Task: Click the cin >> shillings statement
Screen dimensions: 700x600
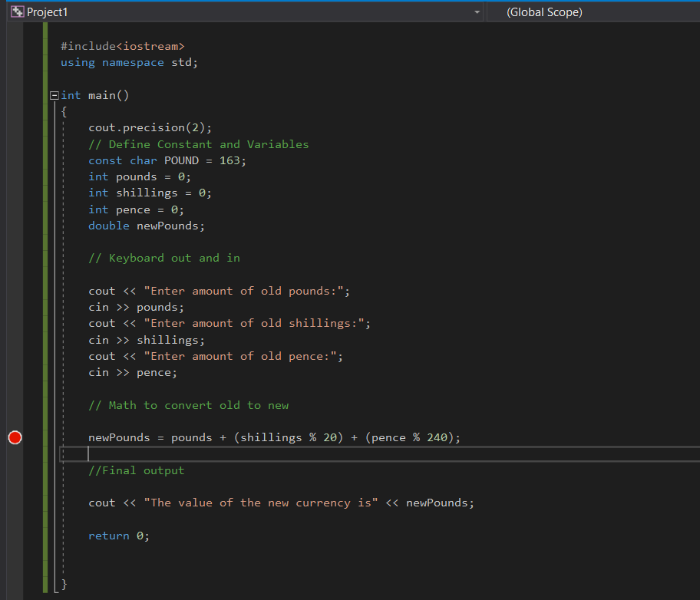Action: point(144,339)
